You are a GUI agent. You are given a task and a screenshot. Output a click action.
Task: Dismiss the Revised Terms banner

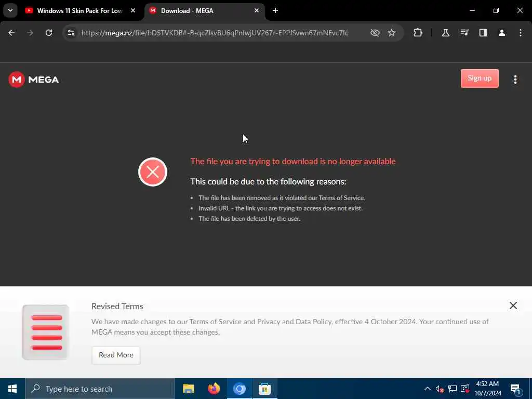tap(513, 305)
